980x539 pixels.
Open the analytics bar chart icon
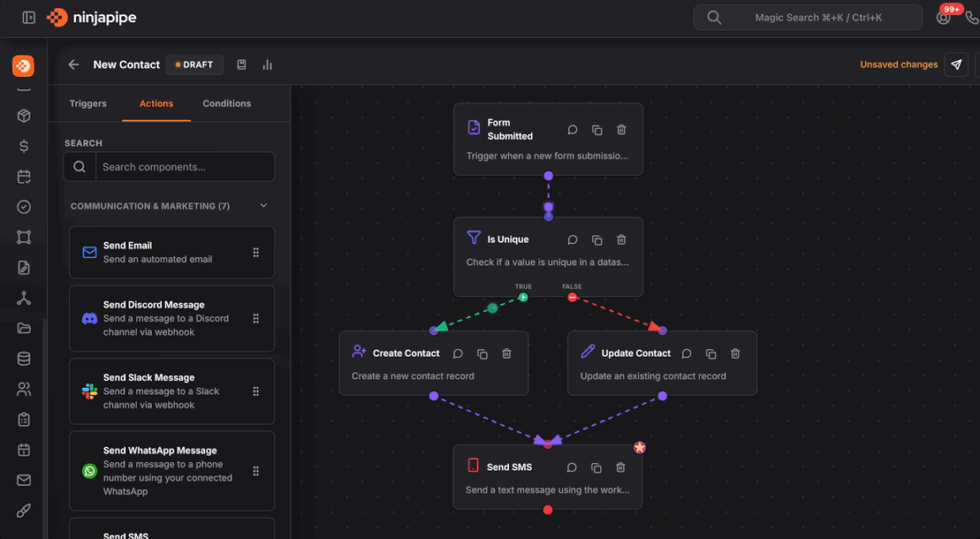pyautogui.click(x=268, y=65)
